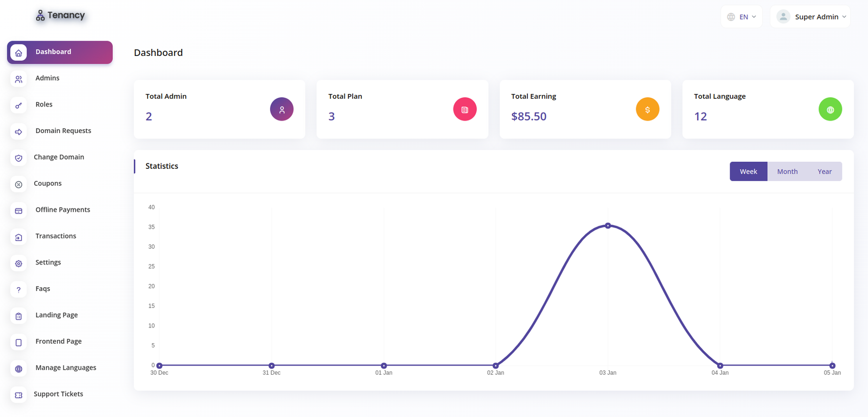Open the Landing Page link
The image size is (868, 417).
56,315
